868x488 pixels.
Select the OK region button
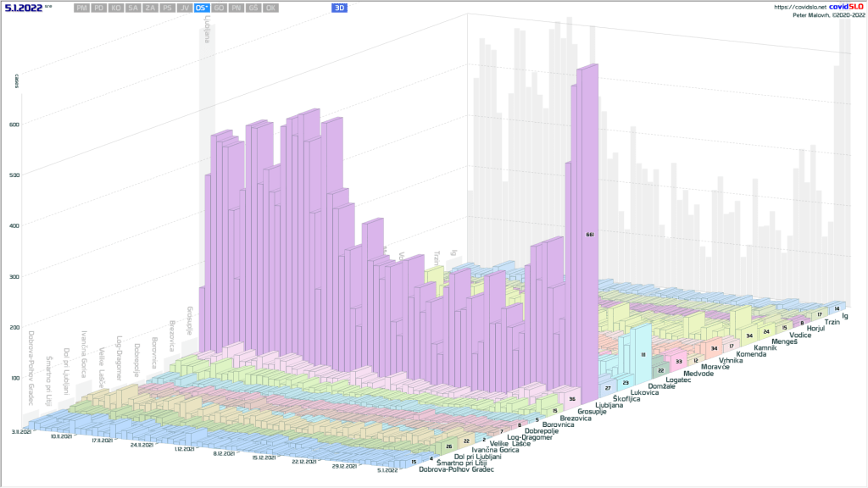click(270, 8)
